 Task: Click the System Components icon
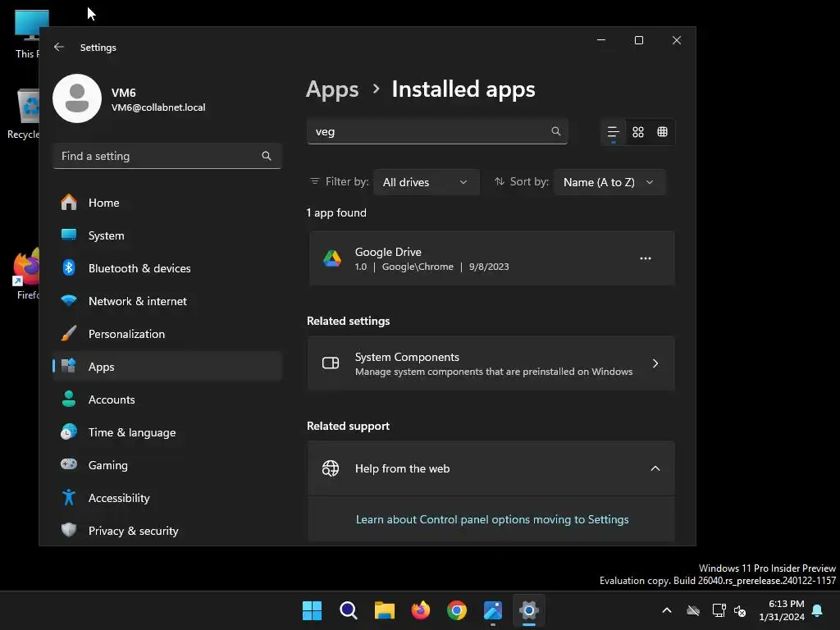[331, 363]
